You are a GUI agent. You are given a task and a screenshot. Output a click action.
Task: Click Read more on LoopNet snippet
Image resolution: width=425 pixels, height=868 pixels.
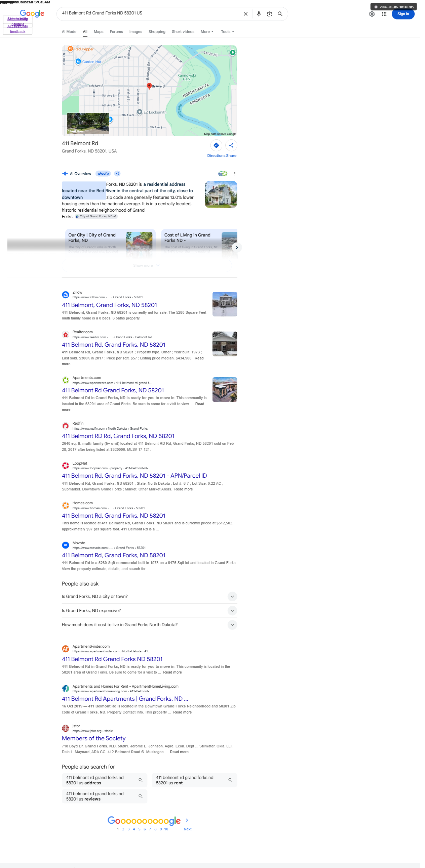(184, 489)
